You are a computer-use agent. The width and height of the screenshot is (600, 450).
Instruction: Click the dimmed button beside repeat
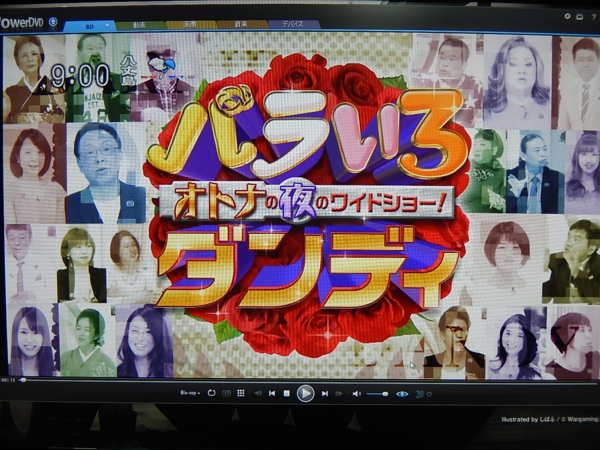[226, 393]
